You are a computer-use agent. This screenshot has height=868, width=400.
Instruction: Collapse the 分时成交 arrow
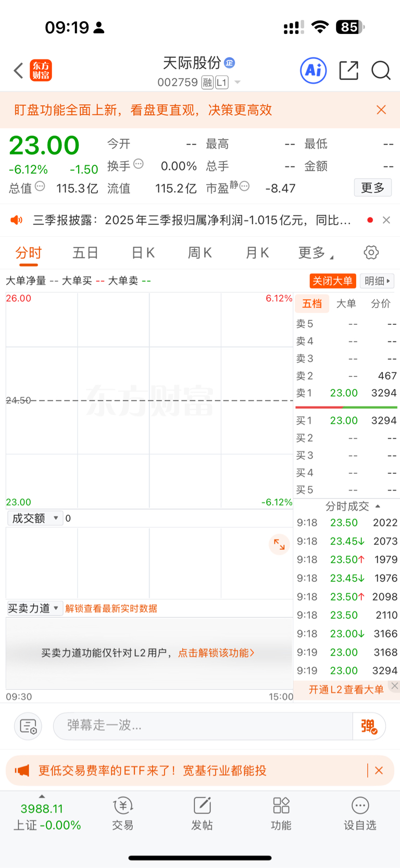tap(378, 506)
